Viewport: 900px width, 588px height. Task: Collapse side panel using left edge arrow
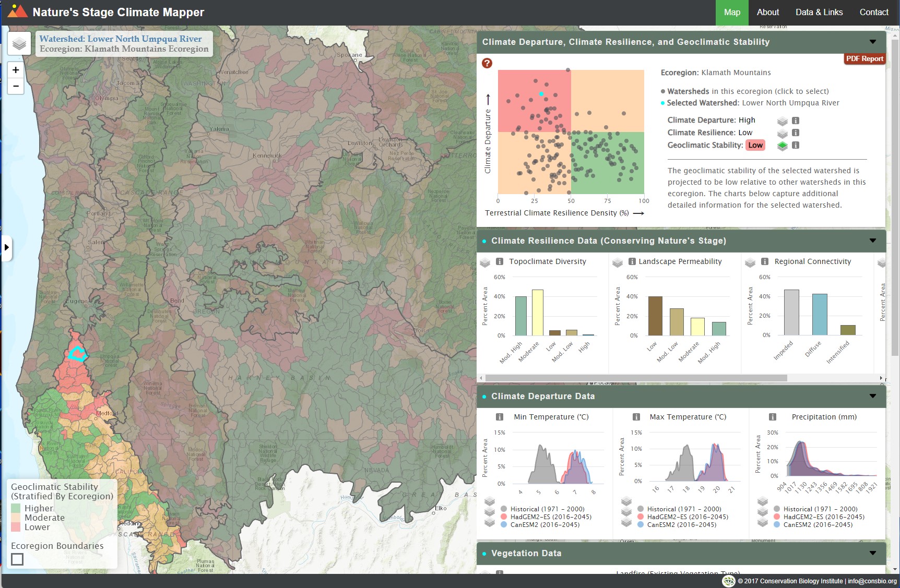point(6,247)
